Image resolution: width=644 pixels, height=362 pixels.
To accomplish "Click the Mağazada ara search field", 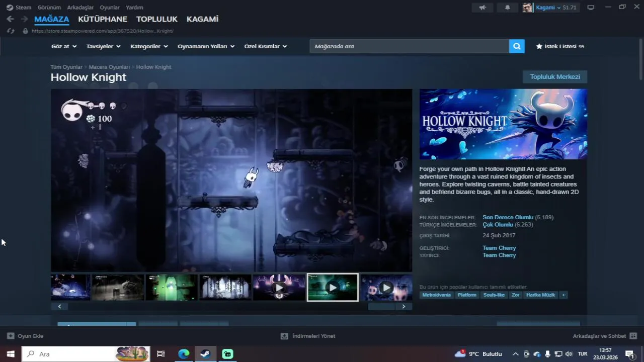I will [409, 46].
